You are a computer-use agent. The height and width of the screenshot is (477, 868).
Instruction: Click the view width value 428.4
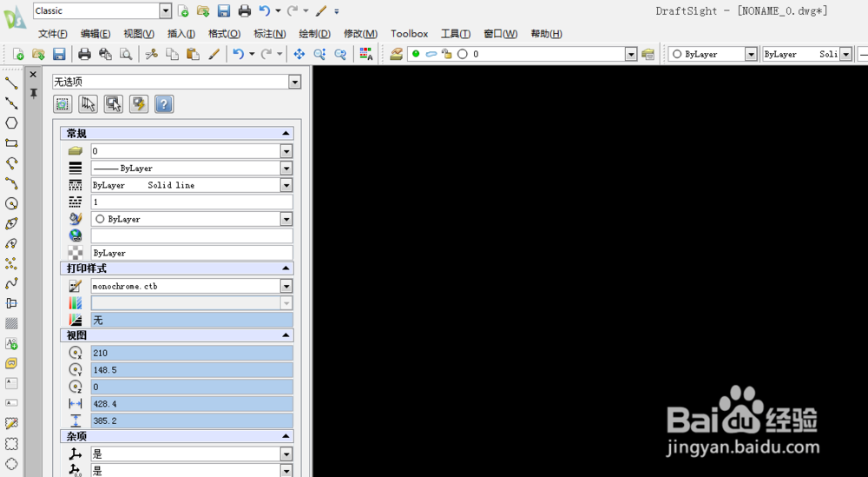192,404
